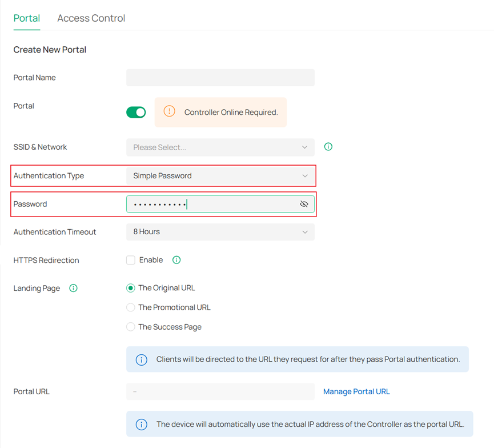Select The Promotional URL radio option
Viewport: 494px width, 448px height.
pos(131,307)
